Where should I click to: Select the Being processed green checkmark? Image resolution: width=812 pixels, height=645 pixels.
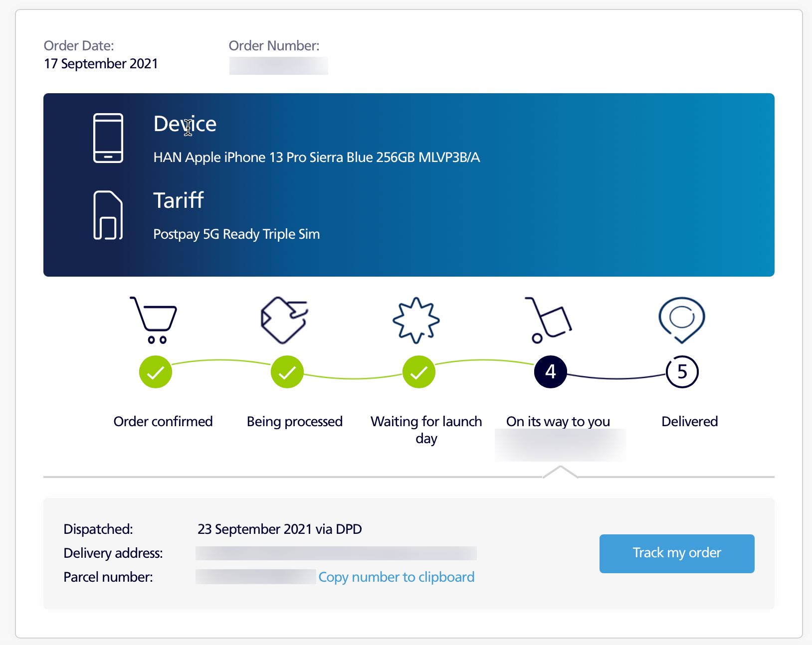[x=287, y=372]
